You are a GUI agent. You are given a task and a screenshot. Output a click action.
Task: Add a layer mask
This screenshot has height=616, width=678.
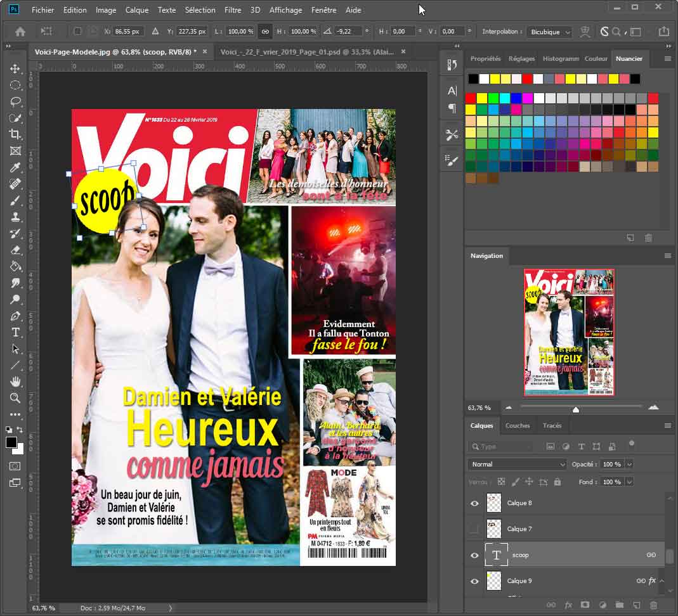(585, 605)
